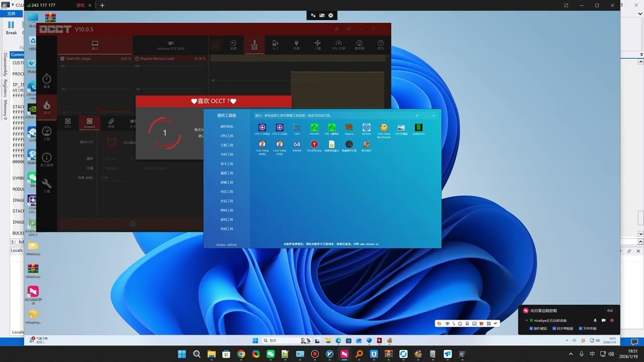Open the 内存工具 category
644x362 pixels.
pos(227,154)
